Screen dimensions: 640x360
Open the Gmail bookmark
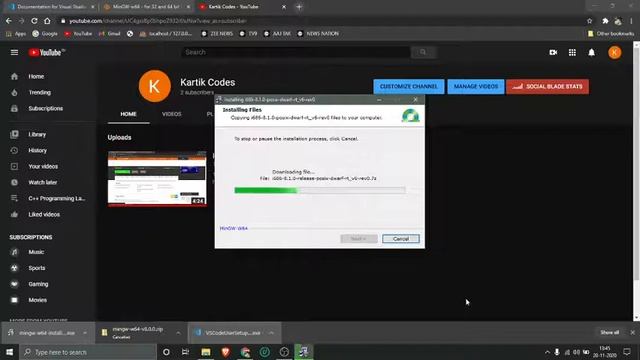[109, 33]
